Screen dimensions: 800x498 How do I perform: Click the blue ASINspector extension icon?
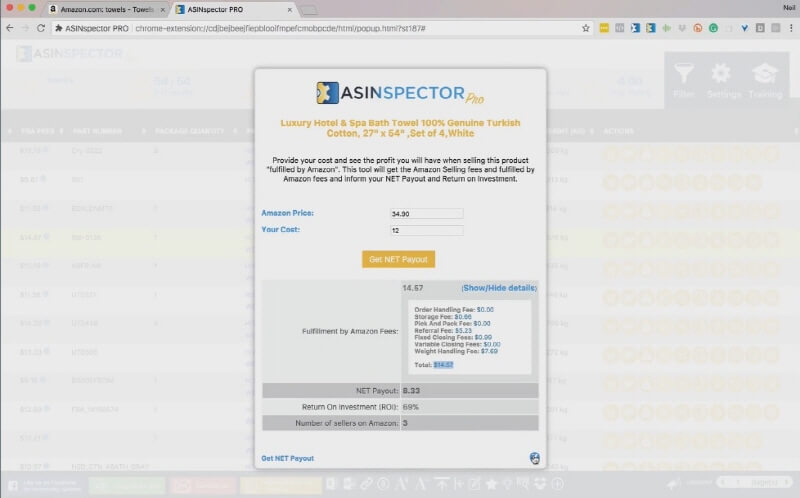pos(635,28)
